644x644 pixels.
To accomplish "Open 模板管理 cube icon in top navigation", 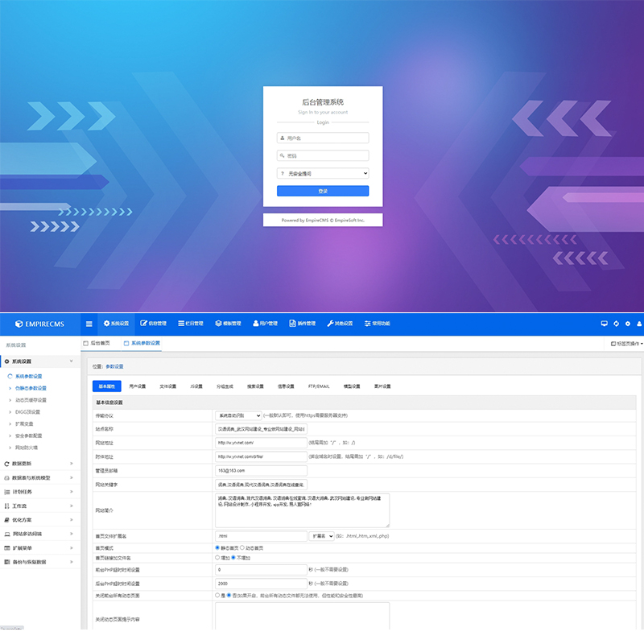I will point(218,324).
